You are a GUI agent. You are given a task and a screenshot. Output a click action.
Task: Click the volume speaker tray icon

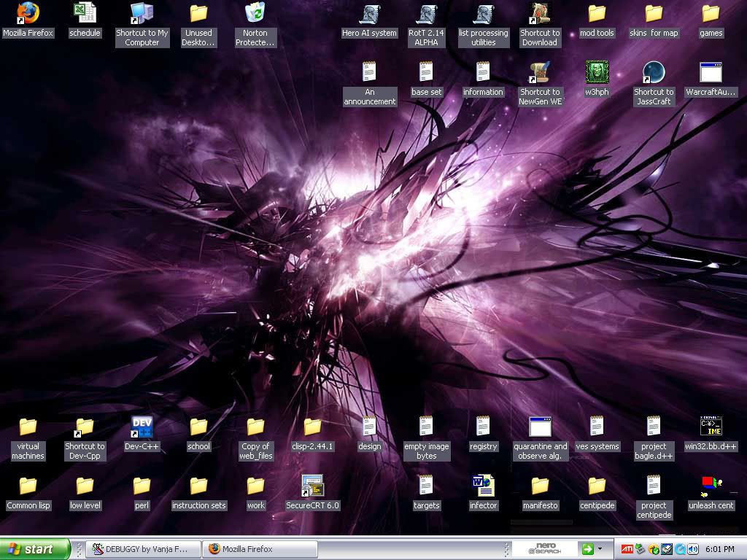pos(692,549)
